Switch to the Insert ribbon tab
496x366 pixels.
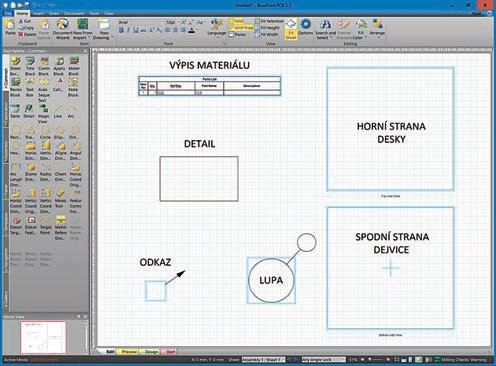pos(38,13)
